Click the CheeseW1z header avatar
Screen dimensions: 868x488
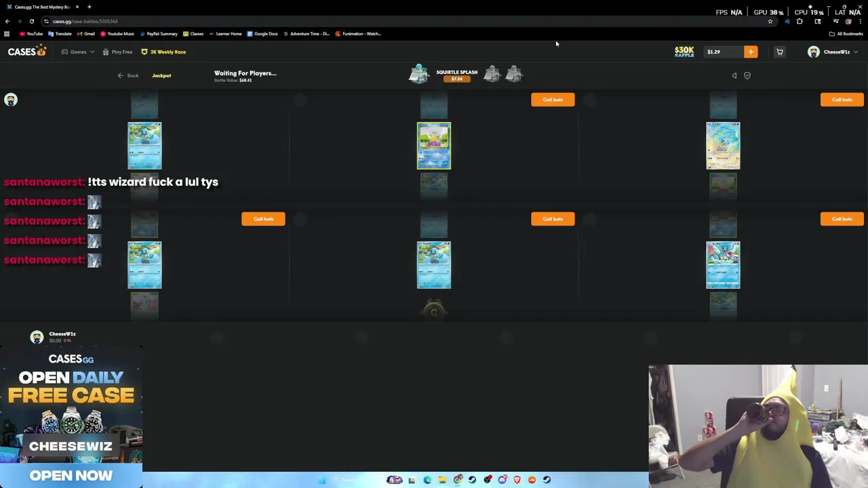coord(813,52)
